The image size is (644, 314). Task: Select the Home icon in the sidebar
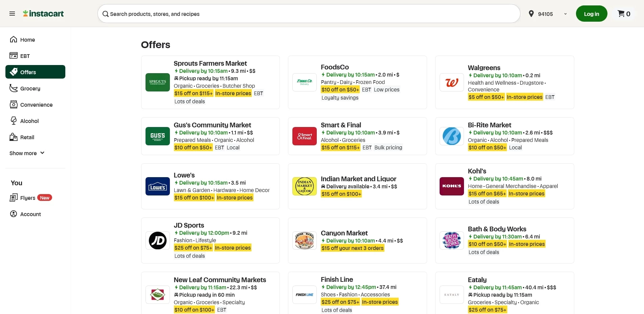pyautogui.click(x=14, y=39)
